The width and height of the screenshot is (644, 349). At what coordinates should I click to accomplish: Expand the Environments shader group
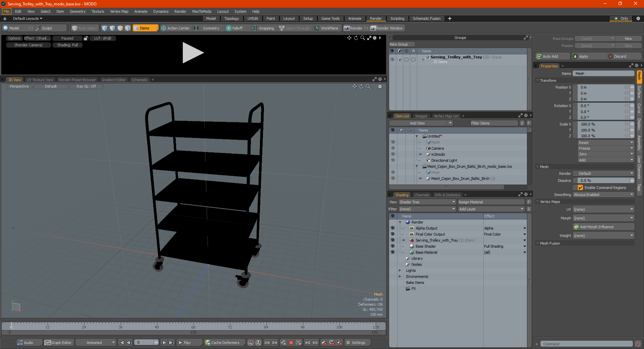coord(400,277)
